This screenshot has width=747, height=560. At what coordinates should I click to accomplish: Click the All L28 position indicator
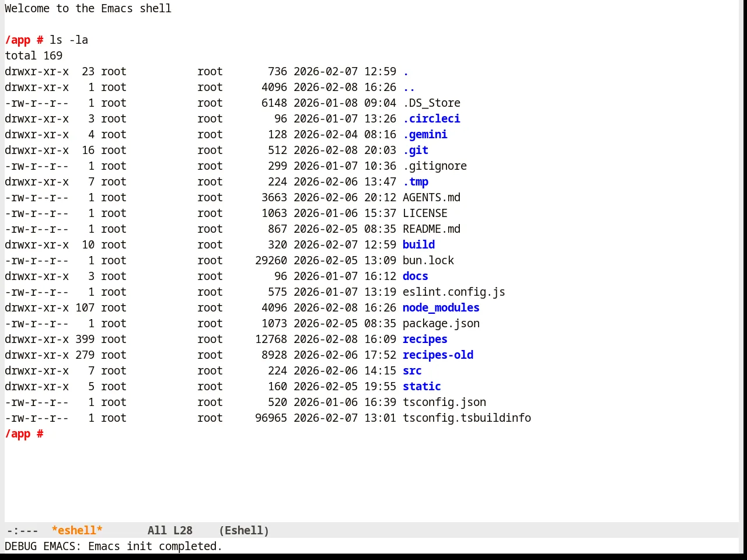point(170,530)
